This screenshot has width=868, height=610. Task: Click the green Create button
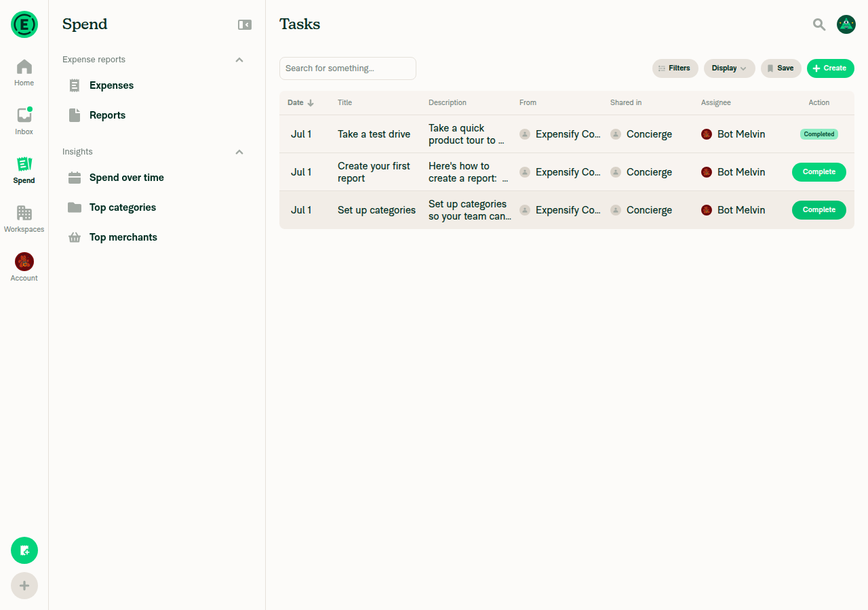click(830, 68)
